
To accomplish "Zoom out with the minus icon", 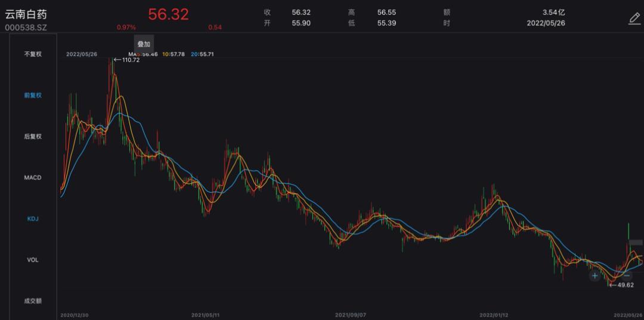I will 627,276.
